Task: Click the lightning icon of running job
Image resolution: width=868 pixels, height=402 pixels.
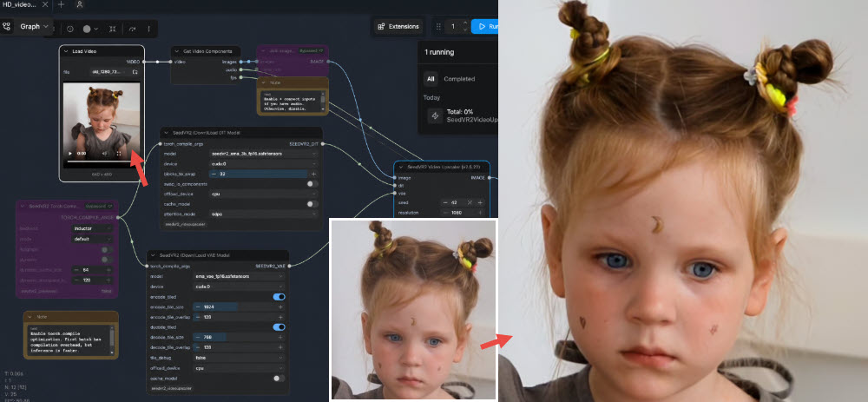Action: [435, 115]
